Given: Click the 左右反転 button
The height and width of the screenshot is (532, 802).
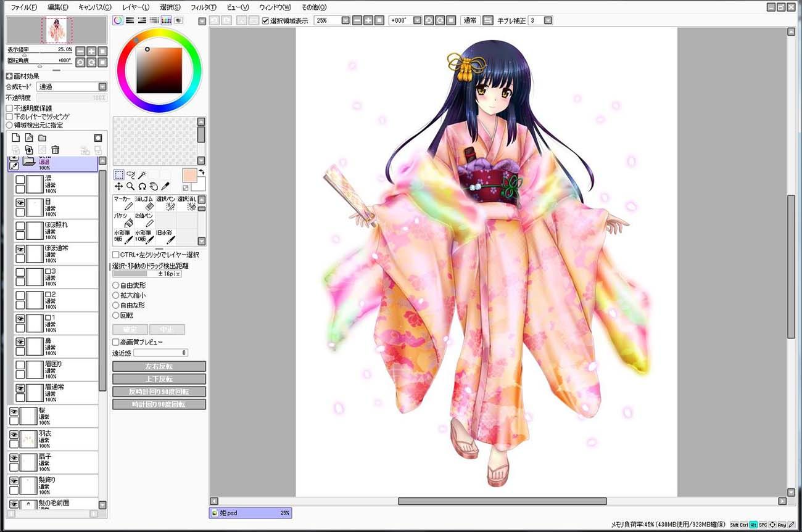Looking at the screenshot, I should coord(159,366).
